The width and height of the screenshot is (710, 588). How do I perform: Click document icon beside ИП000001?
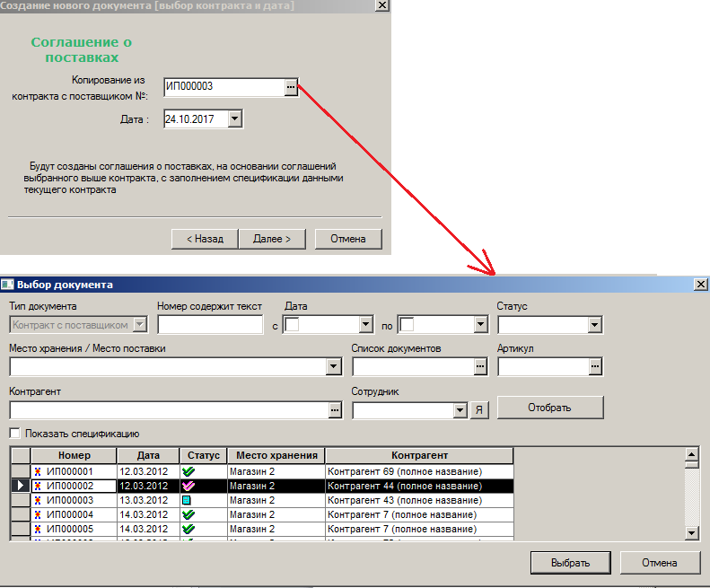[x=38, y=471]
